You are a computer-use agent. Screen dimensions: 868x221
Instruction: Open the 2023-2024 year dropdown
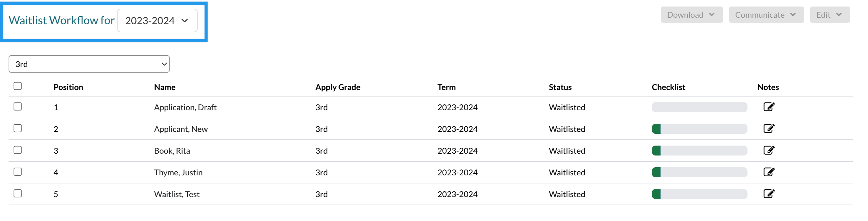[x=157, y=20]
